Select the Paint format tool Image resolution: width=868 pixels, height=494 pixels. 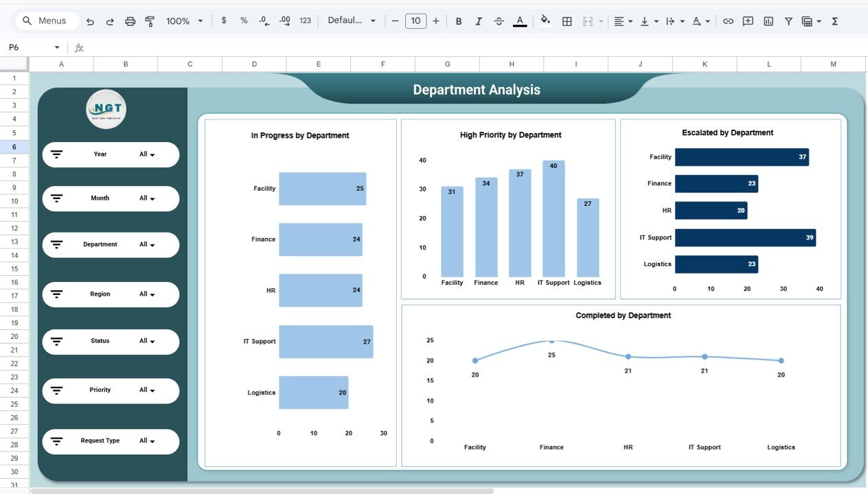point(149,21)
